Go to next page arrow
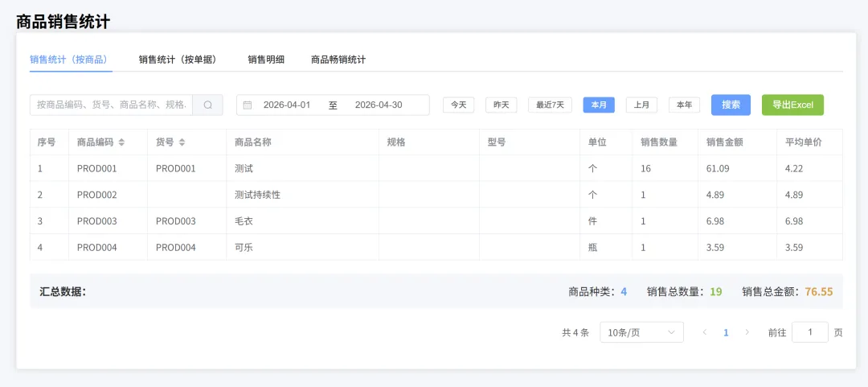 click(x=747, y=332)
